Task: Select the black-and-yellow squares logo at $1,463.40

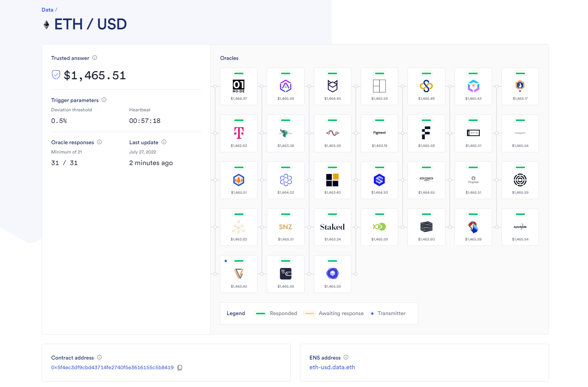Action: (332, 180)
